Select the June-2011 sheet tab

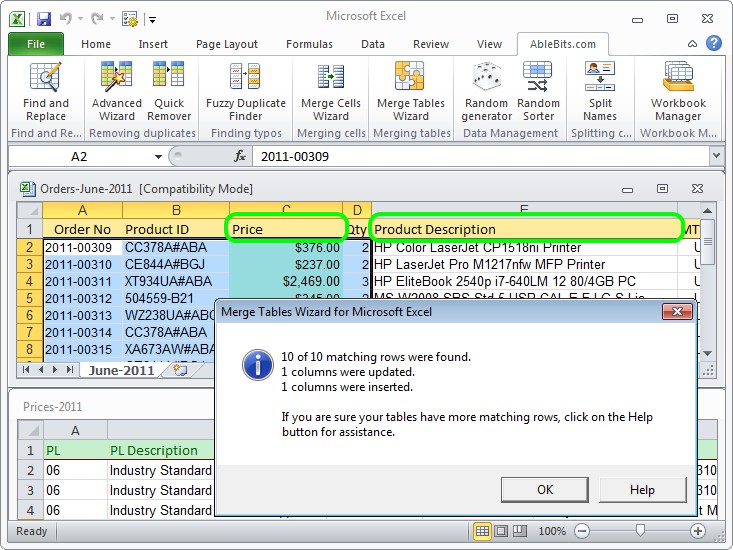click(121, 370)
